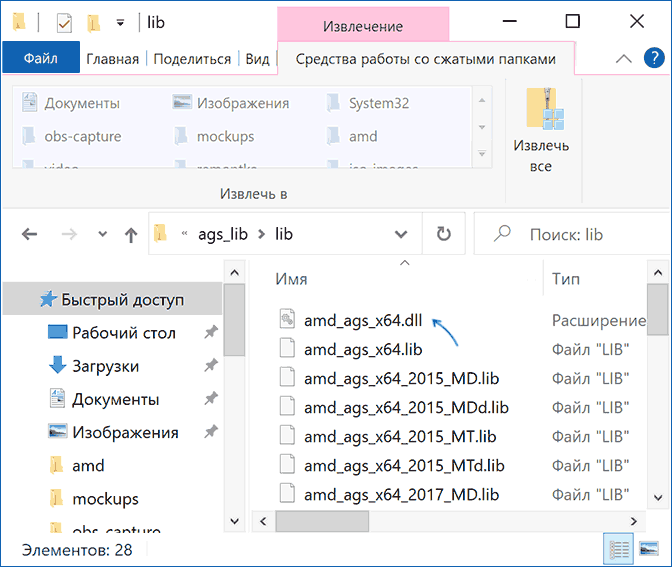Go back with the left arrow
The image size is (672, 567).
pyautogui.click(x=30, y=234)
